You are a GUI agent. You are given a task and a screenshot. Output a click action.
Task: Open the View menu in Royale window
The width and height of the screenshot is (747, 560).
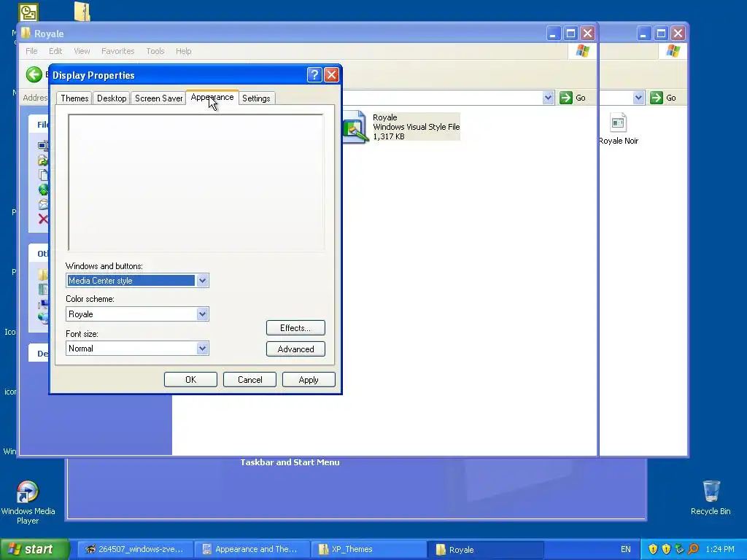tap(82, 51)
